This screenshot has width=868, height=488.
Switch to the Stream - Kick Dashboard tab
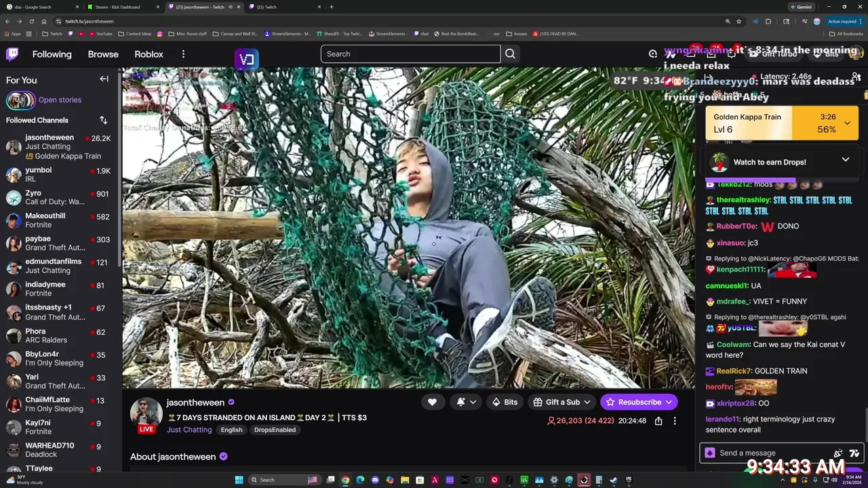(122, 7)
